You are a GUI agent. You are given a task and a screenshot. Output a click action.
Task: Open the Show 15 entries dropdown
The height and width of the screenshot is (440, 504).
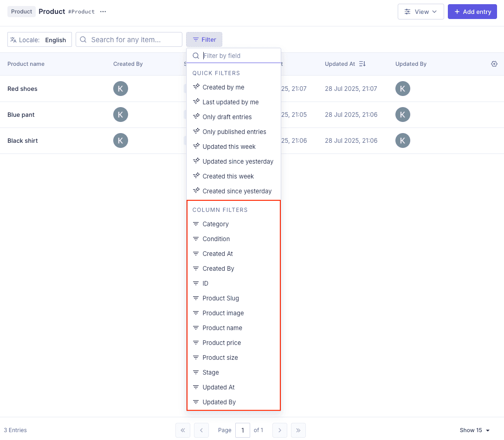coord(475,430)
